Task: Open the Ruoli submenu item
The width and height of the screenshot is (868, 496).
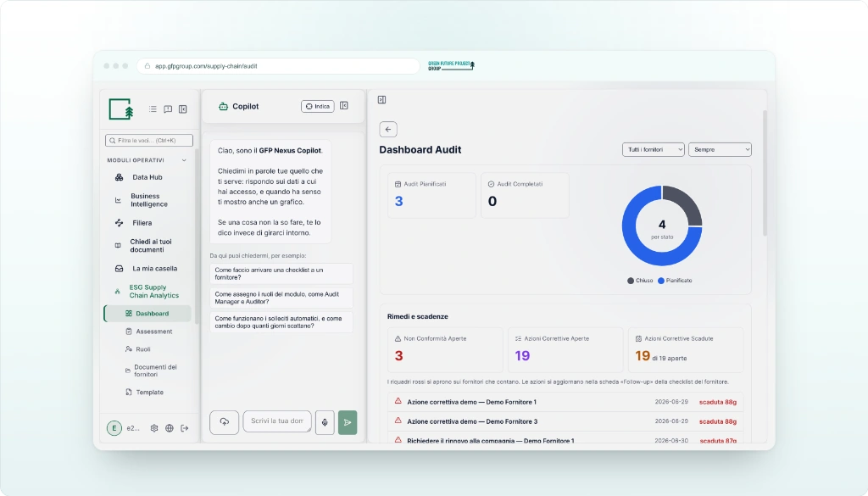Action: coord(142,349)
